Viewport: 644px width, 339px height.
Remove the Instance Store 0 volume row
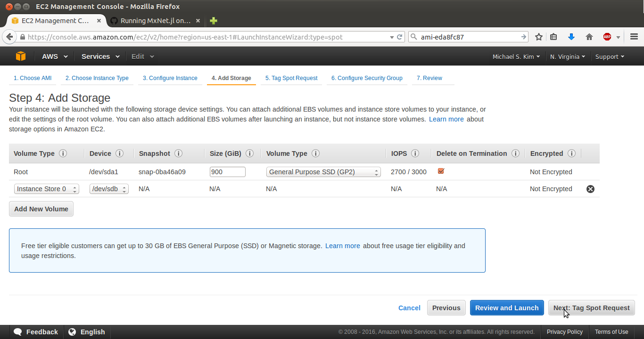point(590,189)
